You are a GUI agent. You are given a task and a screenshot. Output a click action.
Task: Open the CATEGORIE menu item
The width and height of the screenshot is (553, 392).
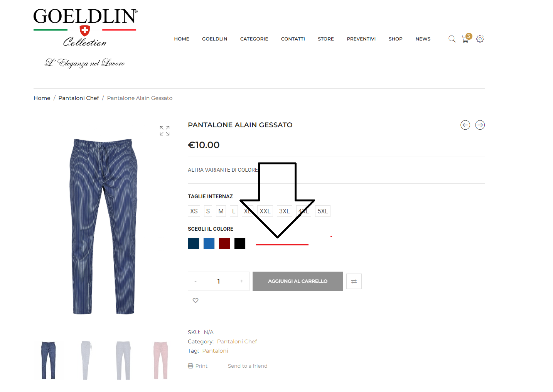click(254, 39)
